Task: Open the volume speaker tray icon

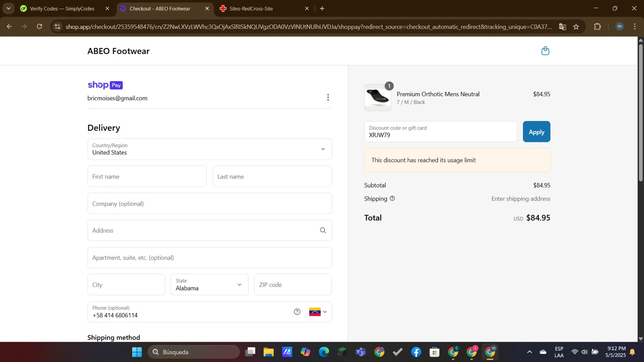Action: pos(584,352)
